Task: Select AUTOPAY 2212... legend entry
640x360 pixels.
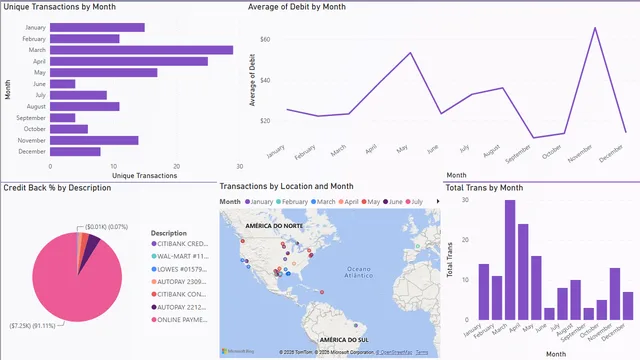Action: click(x=180, y=307)
